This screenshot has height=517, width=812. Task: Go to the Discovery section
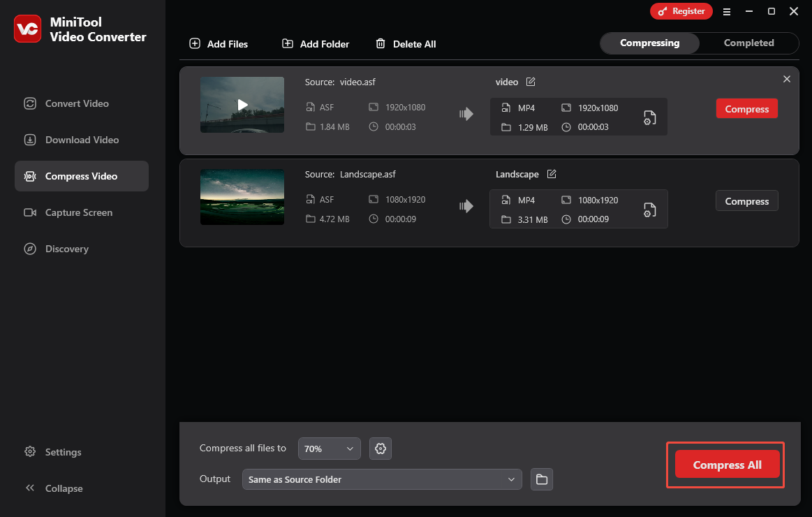tap(68, 249)
